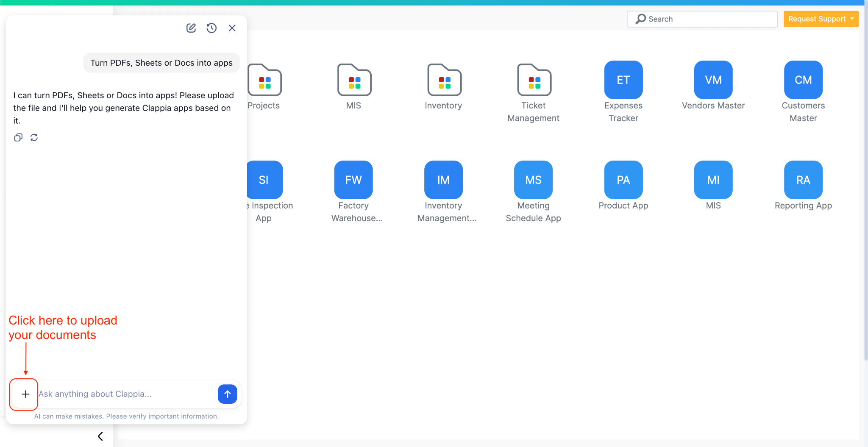Launch the Reporting App

803,180
